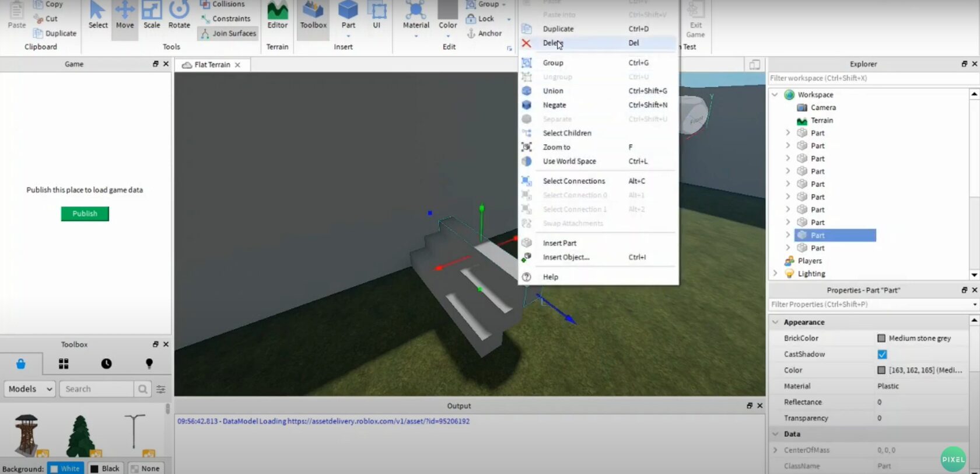Uncheck the CastShadow checkbox

click(882, 354)
